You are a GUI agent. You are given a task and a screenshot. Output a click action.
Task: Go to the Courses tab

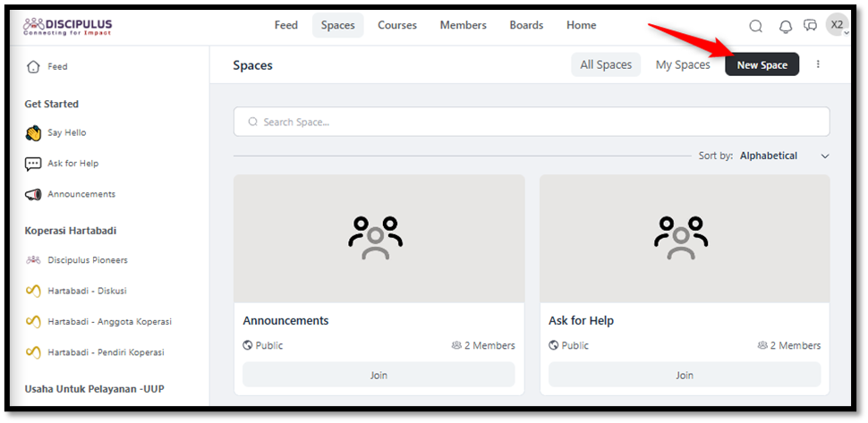pyautogui.click(x=397, y=25)
